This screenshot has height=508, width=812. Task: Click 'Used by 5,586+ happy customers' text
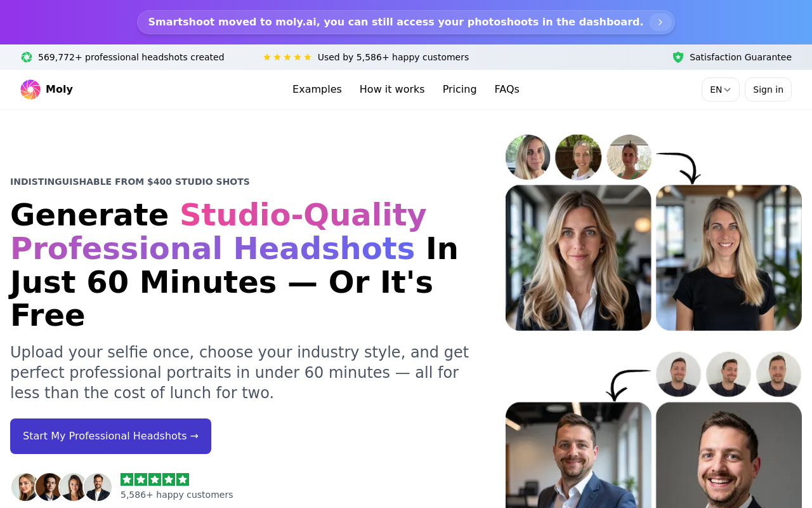(x=393, y=57)
